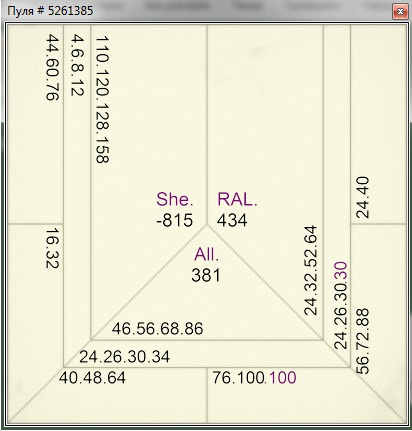Click the 46.56.68.86 score row
Viewport: 412px width, 431px height.
[x=157, y=329]
